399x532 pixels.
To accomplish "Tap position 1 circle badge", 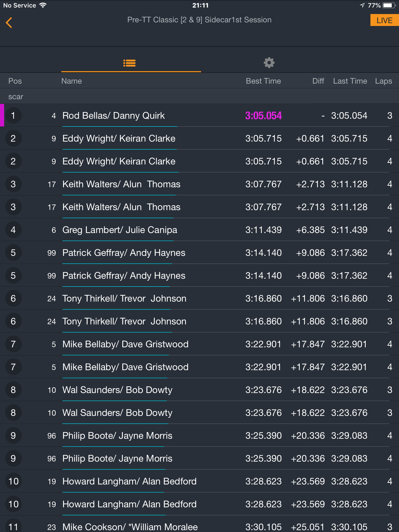I will [13, 116].
